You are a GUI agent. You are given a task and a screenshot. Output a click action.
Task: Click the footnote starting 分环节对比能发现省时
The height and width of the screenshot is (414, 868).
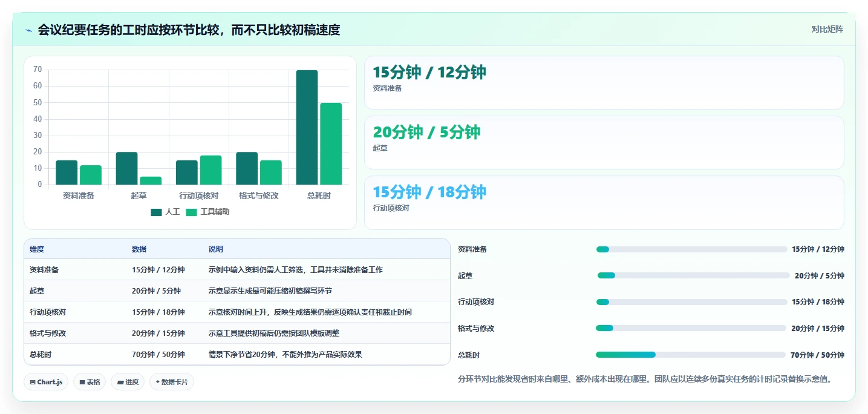(645, 379)
